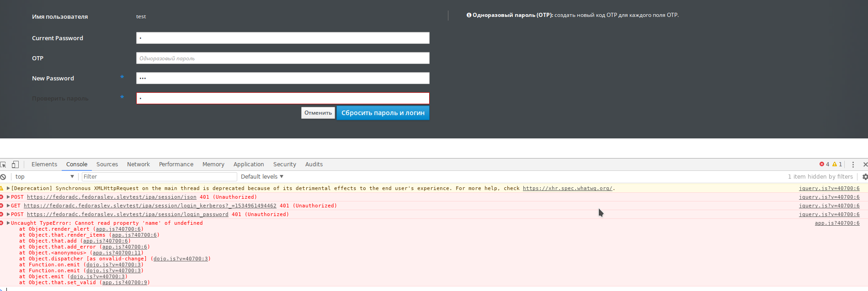This screenshot has width=868, height=291.
Task: Click the red error count badge
Action: (x=824, y=164)
